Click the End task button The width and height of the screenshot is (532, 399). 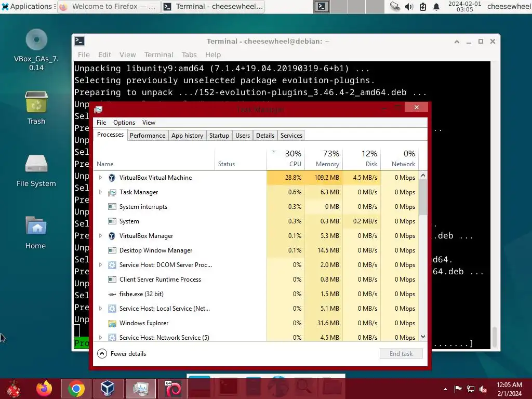coord(401,353)
